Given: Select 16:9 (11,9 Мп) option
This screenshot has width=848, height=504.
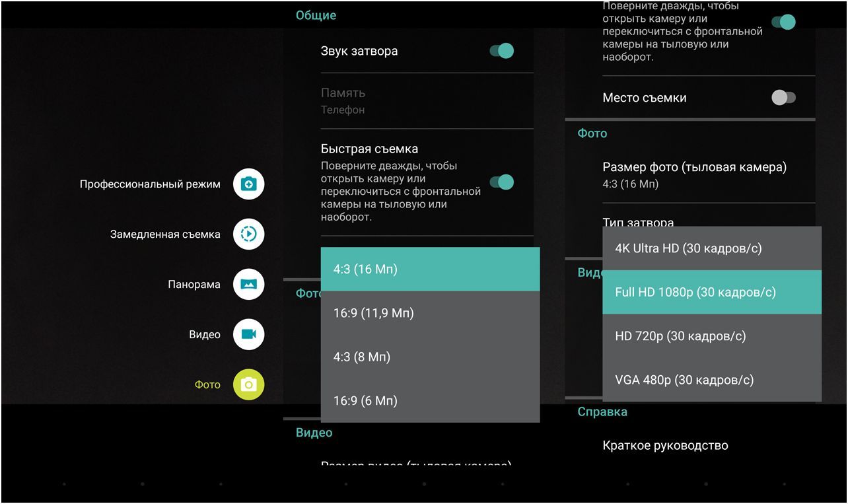Looking at the screenshot, I should [430, 313].
